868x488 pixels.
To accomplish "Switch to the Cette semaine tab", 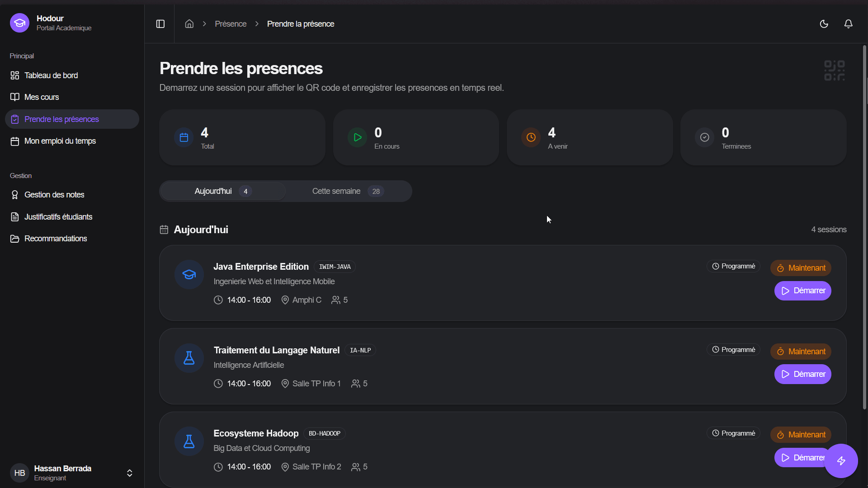I will 348,191.
